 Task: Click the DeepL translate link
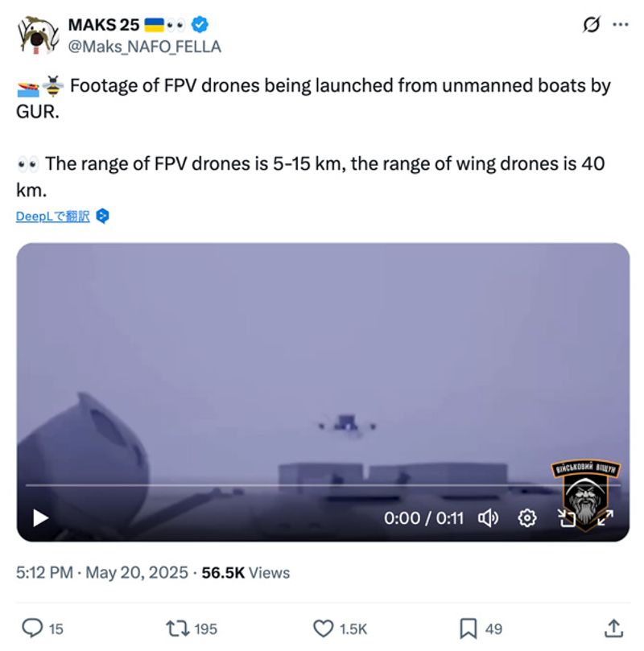[x=52, y=216]
